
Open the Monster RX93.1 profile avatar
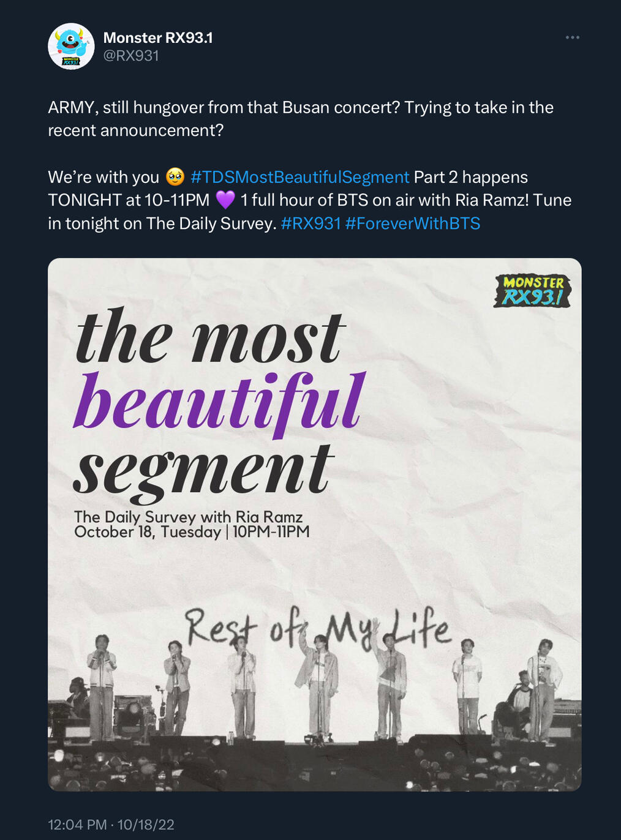pyautogui.click(x=71, y=47)
